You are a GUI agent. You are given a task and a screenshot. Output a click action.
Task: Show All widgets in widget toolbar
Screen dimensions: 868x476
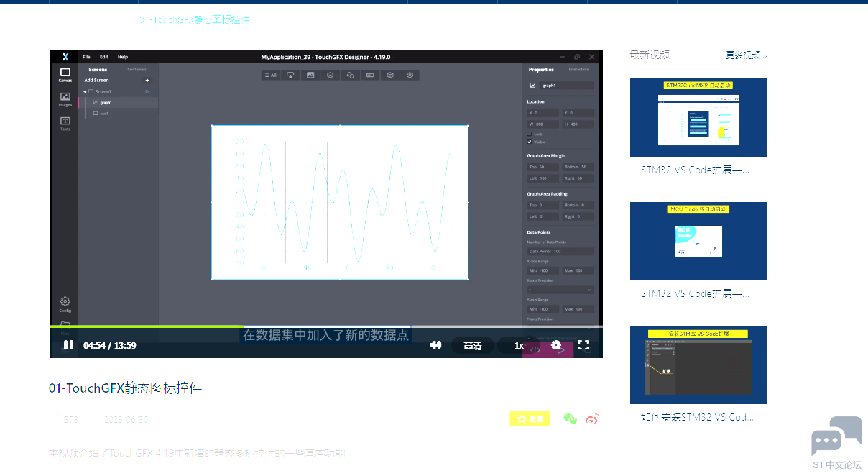(270, 75)
